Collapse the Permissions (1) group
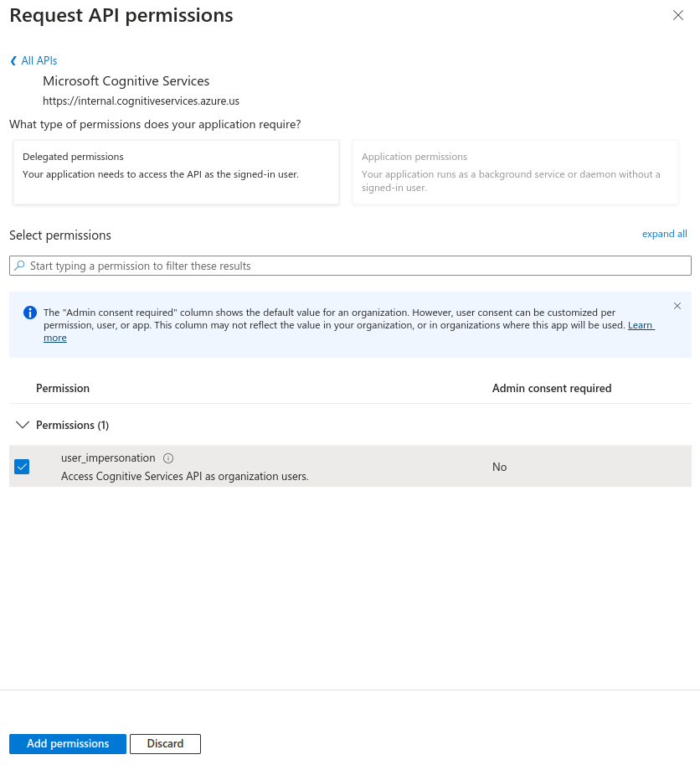 23,425
